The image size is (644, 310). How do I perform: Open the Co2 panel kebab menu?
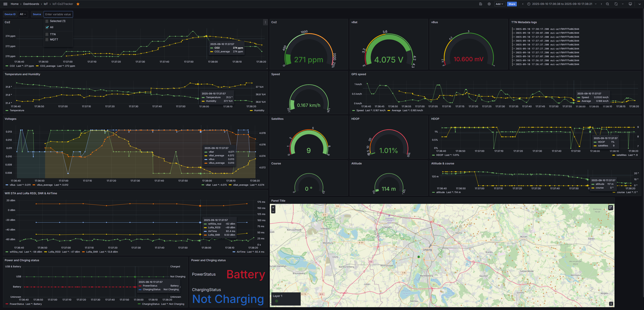pos(265,22)
